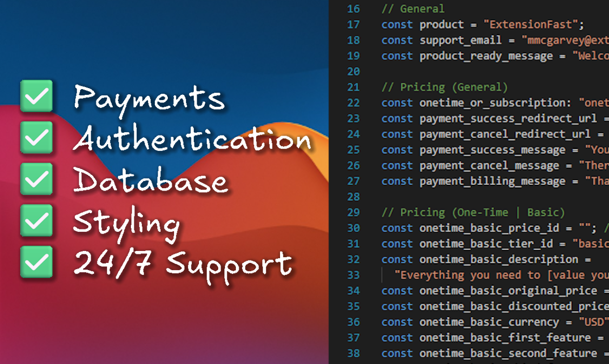Screen dimensions: 609x364
Task: Click the onetime_basic_discounted_price variable name
Action: (514, 307)
